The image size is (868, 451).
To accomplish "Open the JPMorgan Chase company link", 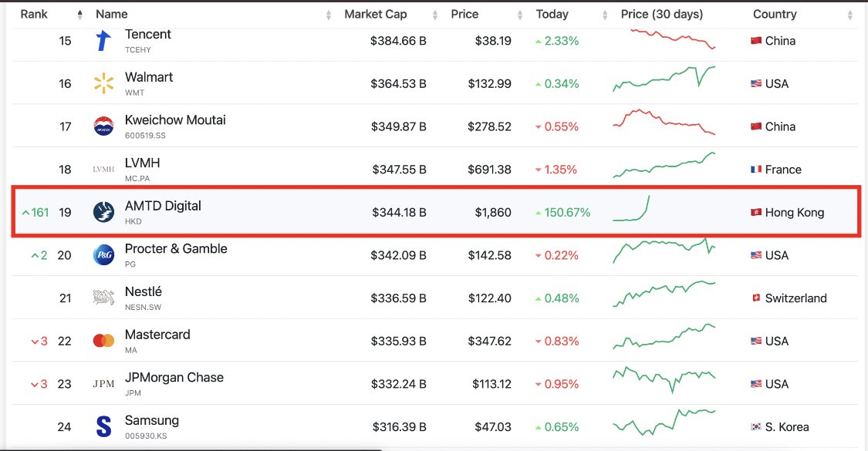I will [x=174, y=378].
